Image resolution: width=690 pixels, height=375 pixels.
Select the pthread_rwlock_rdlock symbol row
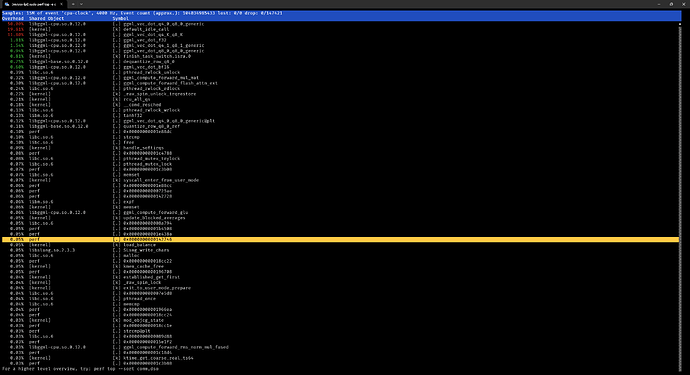pos(341,88)
